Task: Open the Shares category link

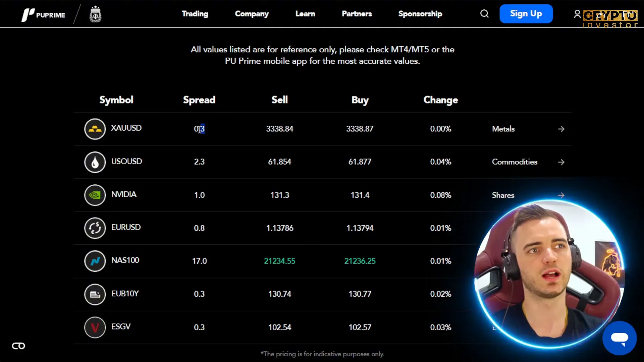Action: 503,195
